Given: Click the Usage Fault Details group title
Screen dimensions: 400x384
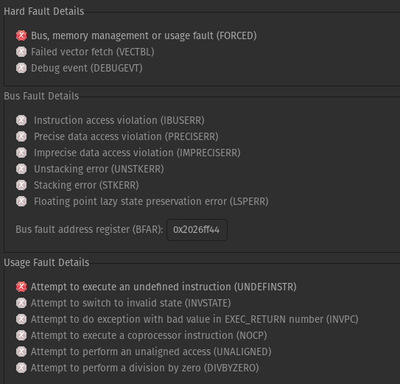Looking at the screenshot, I should (46, 263).
